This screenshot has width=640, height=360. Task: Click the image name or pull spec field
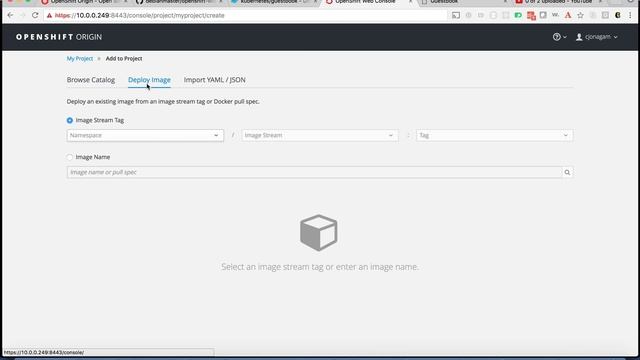coord(314,172)
